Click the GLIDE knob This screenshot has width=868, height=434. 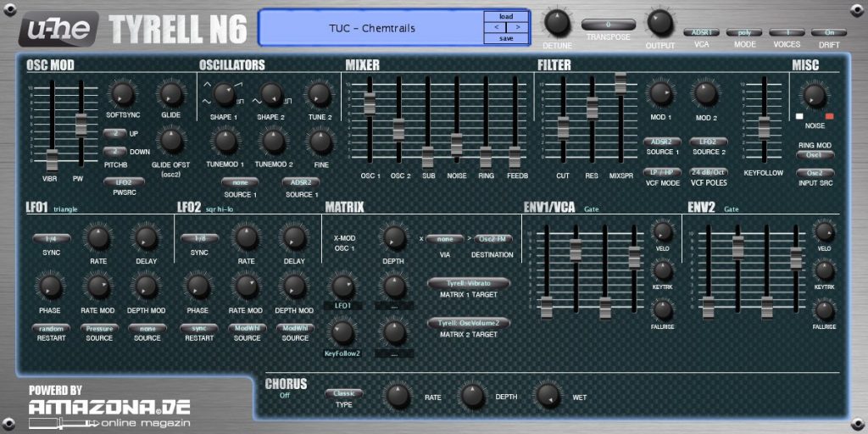click(171, 94)
